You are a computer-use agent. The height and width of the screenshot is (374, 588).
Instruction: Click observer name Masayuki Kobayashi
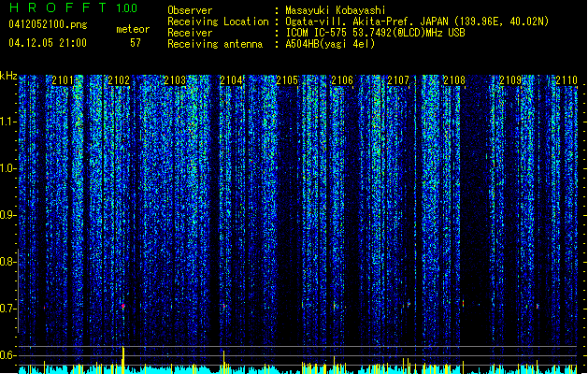pyautogui.click(x=336, y=10)
